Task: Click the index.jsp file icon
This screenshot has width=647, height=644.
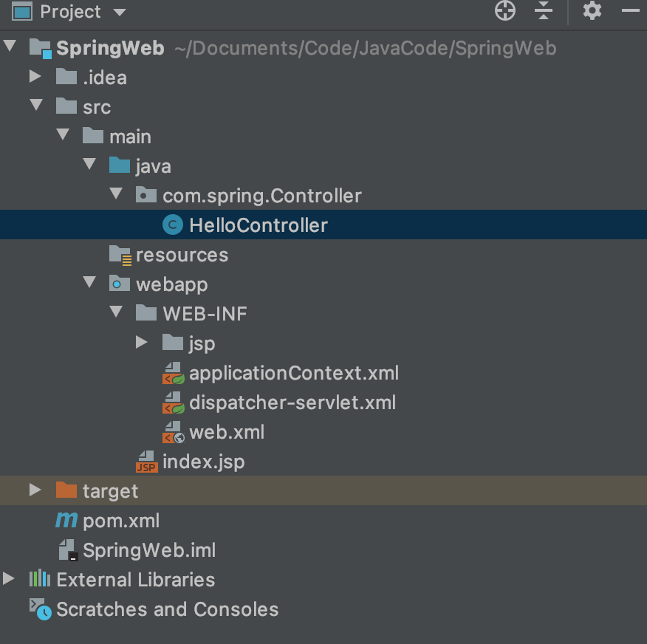Action: click(146, 462)
